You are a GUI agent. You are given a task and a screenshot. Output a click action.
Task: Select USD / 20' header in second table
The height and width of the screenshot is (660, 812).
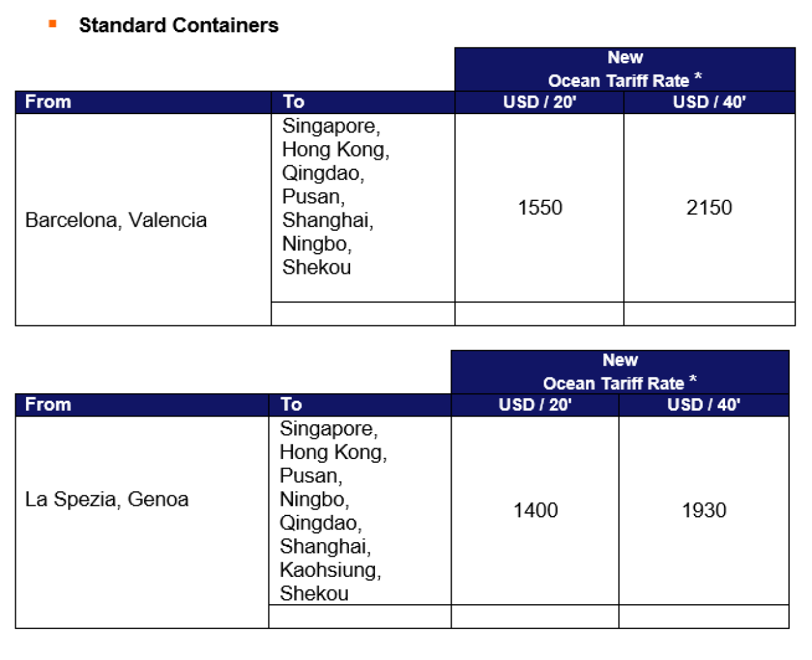[x=535, y=404]
